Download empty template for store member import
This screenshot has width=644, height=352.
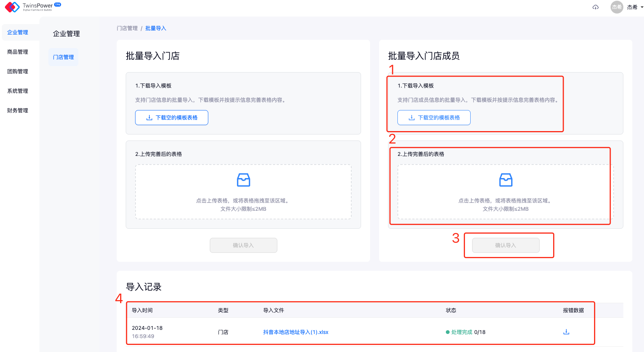click(434, 118)
